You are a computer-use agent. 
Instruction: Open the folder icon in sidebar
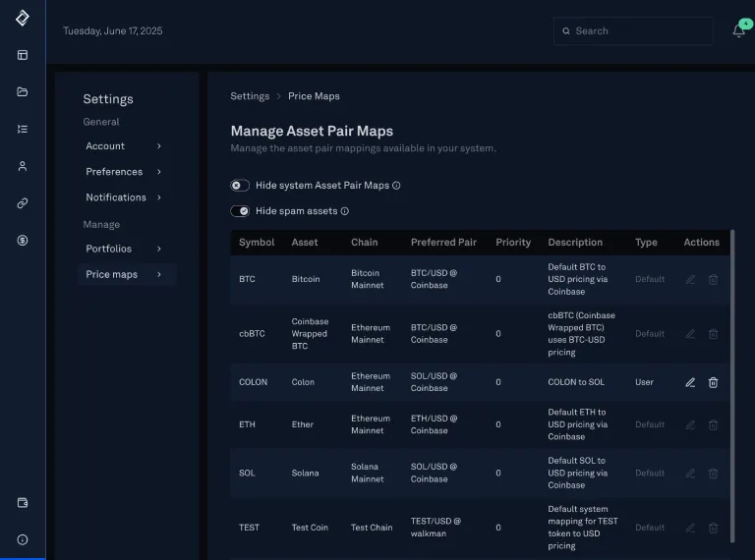tap(23, 92)
